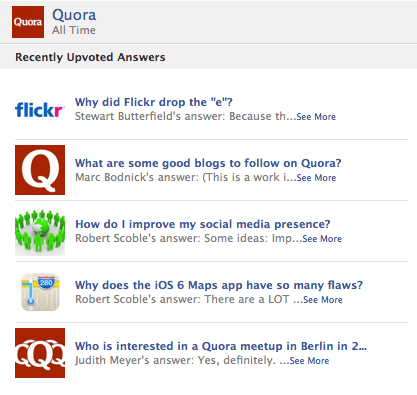The image size is (417, 395).
Task: Select the green people circle image
Action: click(x=40, y=231)
